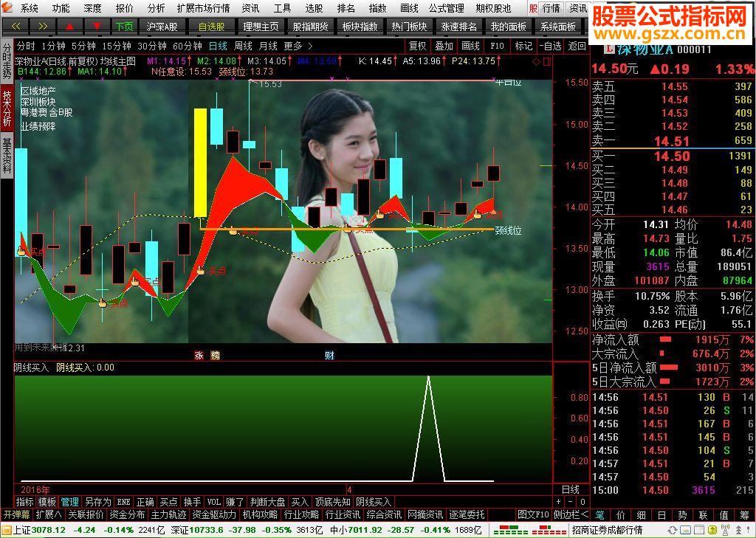
Task: Open the 复权 adjustment options
Action: [x=418, y=46]
